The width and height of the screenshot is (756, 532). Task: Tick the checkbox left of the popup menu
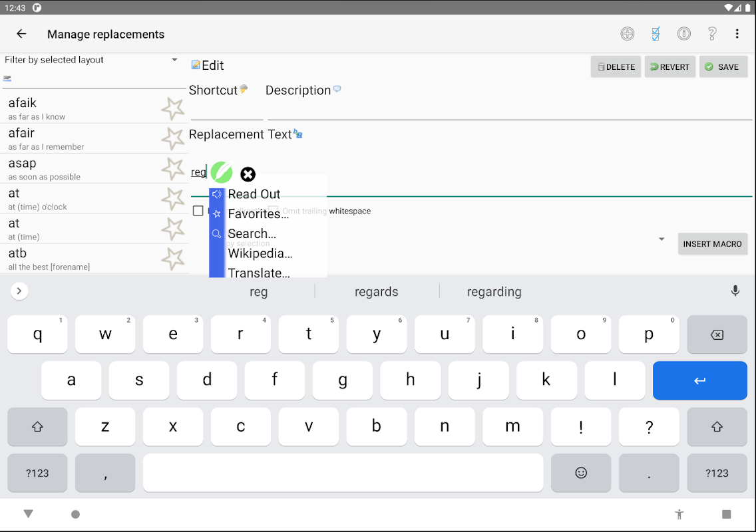coord(198,211)
